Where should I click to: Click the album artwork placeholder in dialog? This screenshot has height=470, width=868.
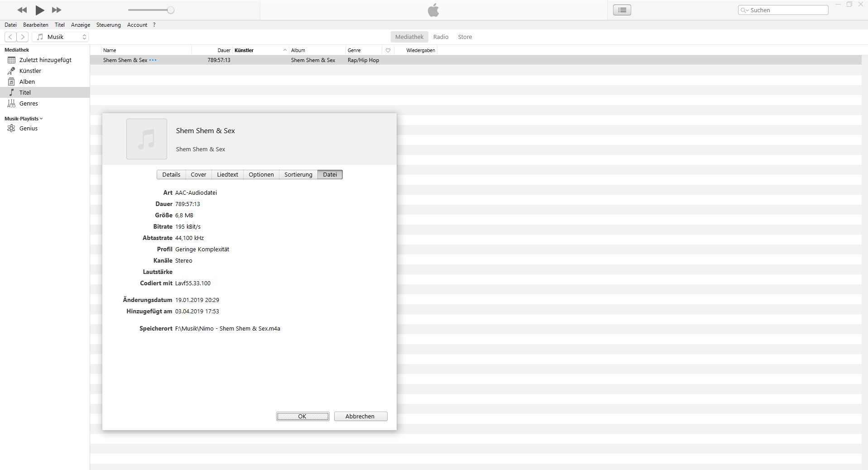147,139
